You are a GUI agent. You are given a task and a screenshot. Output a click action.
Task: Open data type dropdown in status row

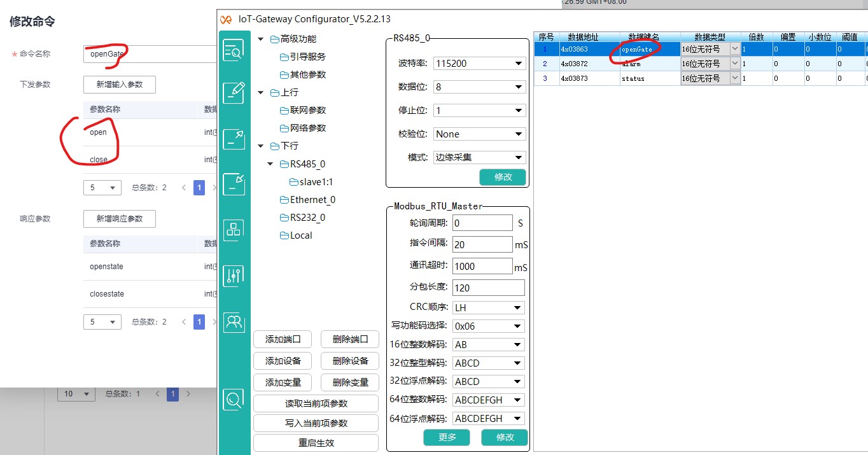click(x=735, y=78)
